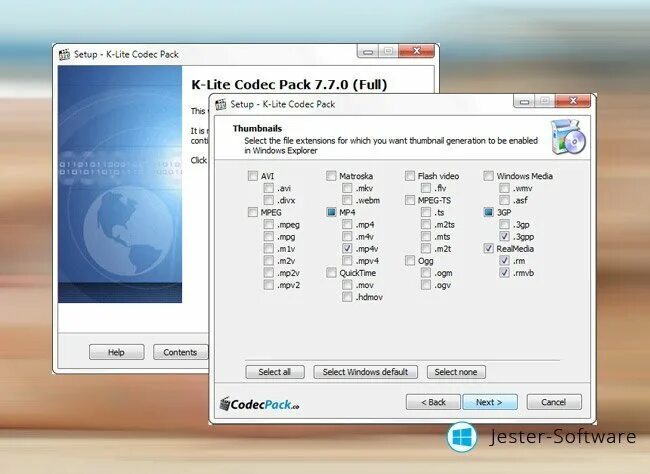Toggle the 3GP group checkbox

coord(488,212)
